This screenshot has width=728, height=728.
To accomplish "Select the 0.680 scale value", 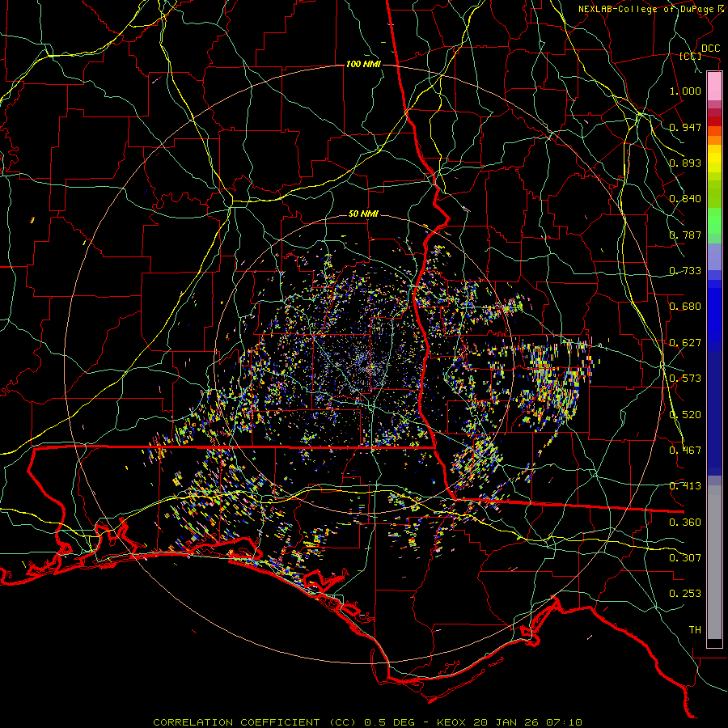I will [x=685, y=307].
